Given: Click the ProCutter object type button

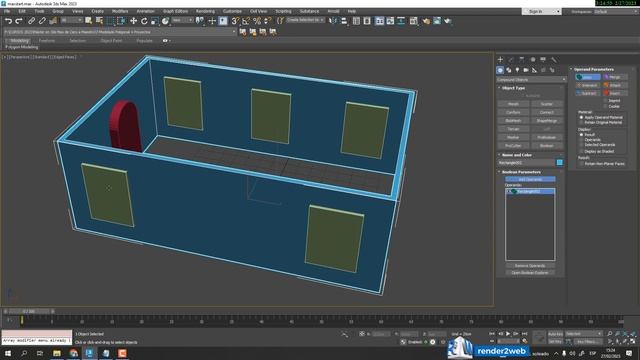Looking at the screenshot, I should (513, 146).
